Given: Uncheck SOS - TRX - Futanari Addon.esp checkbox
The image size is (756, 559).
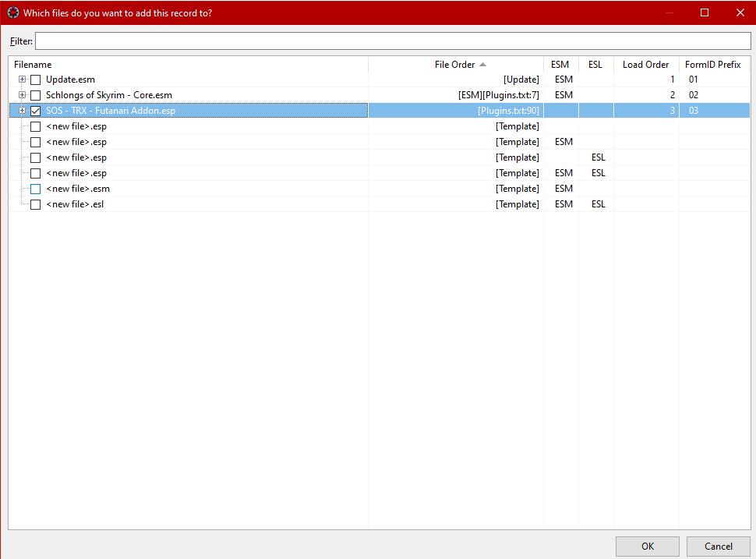Looking at the screenshot, I should (x=35, y=111).
